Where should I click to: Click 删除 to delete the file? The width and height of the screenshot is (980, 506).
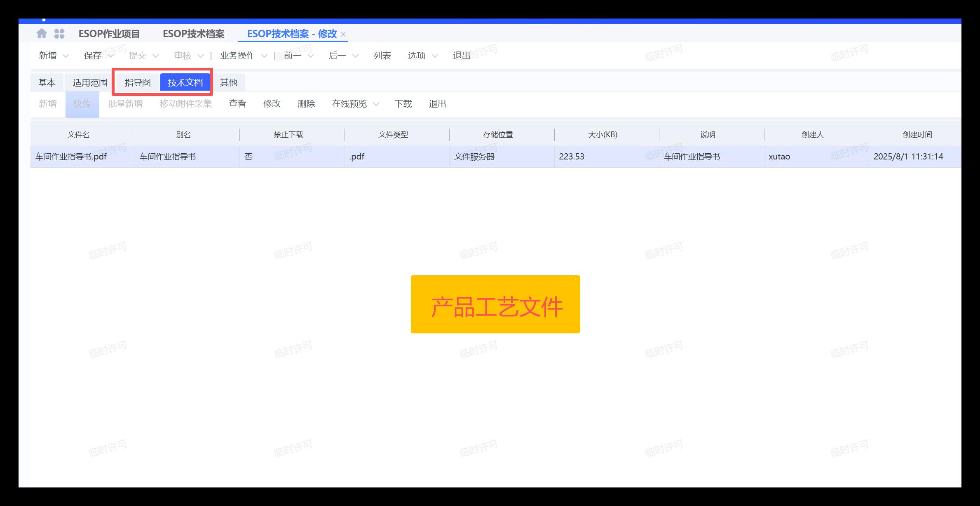point(306,104)
